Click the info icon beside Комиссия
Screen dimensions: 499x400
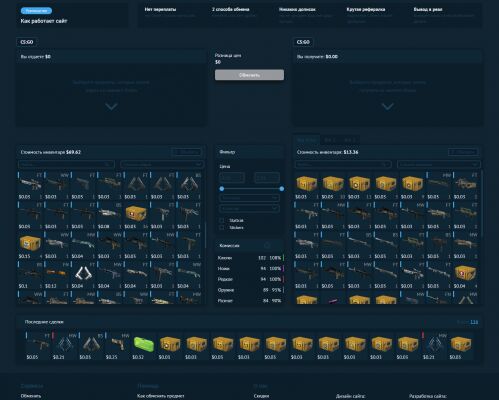pyautogui.click(x=267, y=246)
